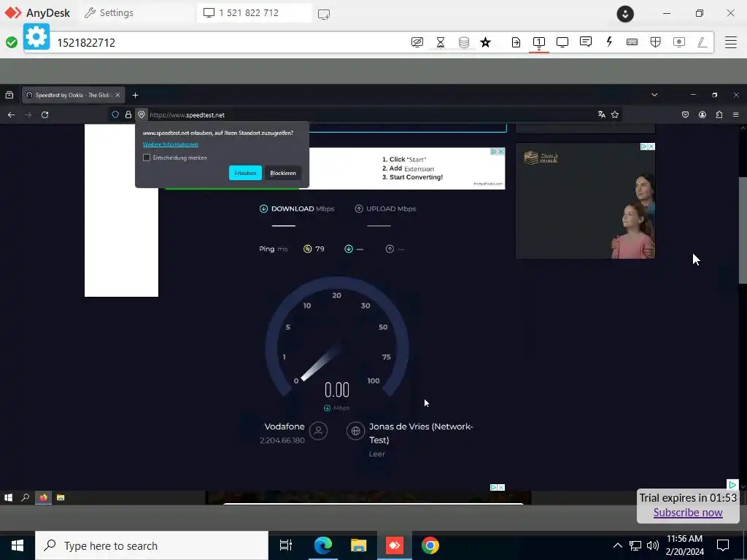Close the Speedtest by Ookla tab

(117, 96)
